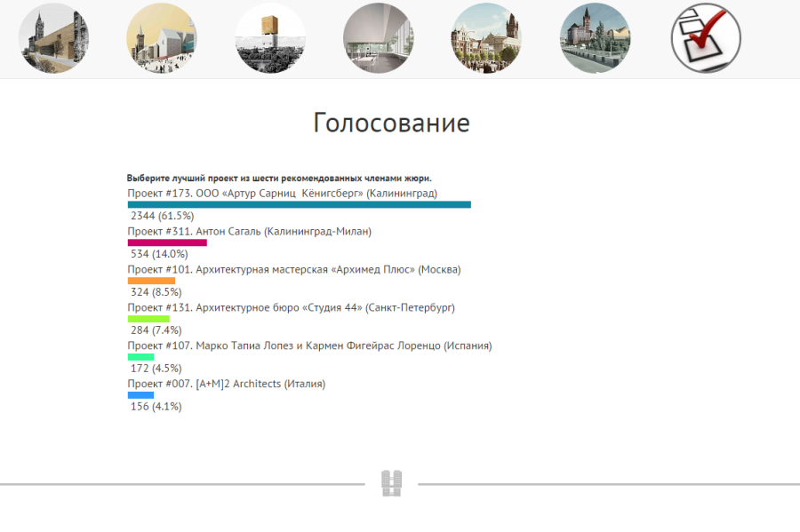Click Проект #101 Архимед Плюс label

tap(293, 269)
